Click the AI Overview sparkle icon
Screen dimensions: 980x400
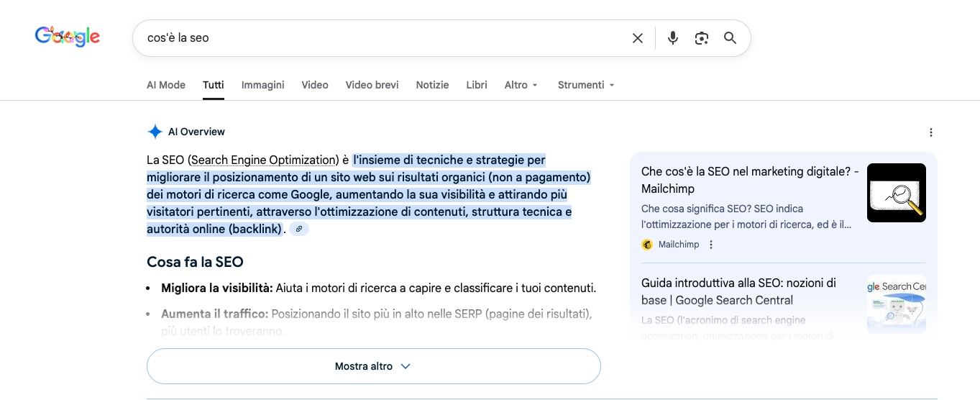click(155, 132)
